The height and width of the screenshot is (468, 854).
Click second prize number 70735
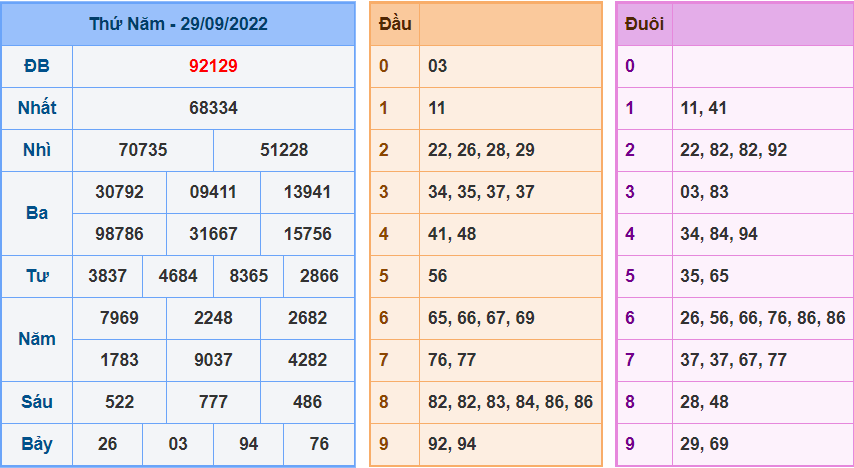pyautogui.click(x=143, y=150)
